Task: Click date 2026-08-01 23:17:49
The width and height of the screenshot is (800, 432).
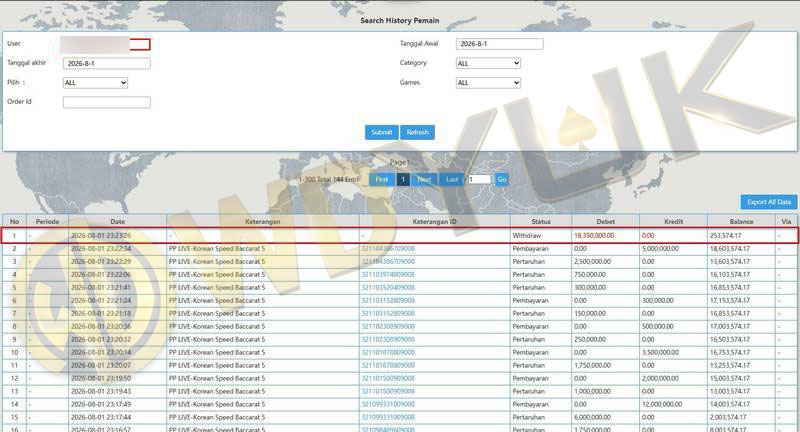Action: (x=101, y=404)
